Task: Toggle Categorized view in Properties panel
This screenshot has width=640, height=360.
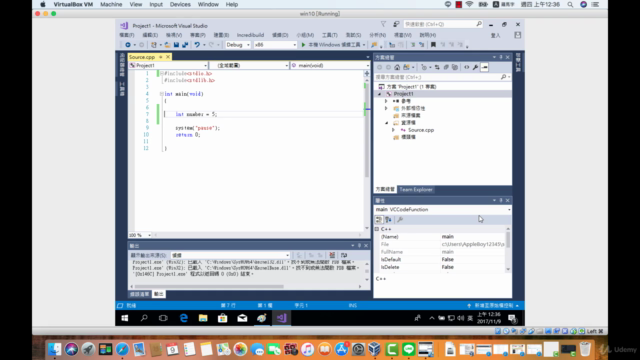Action: tap(379, 220)
